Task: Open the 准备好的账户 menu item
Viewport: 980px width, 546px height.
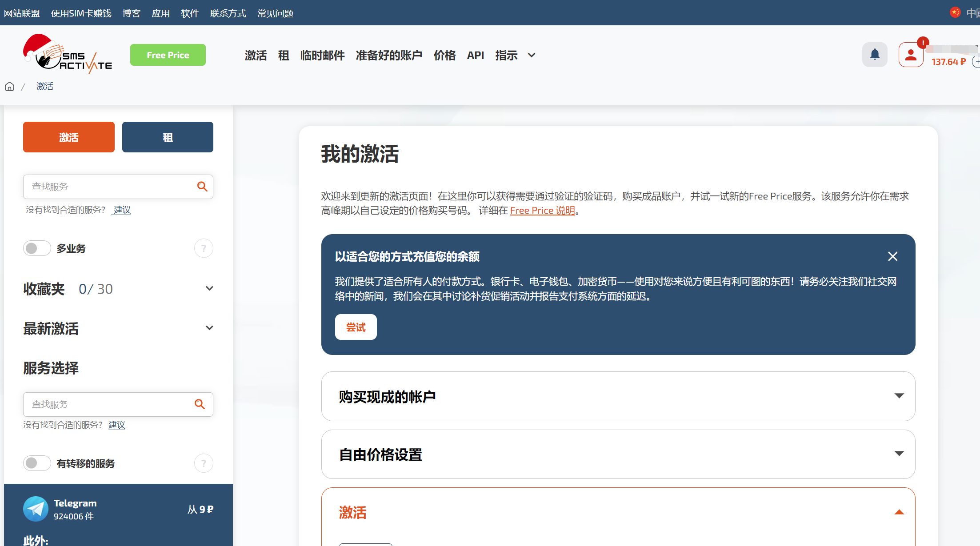Action: click(389, 56)
